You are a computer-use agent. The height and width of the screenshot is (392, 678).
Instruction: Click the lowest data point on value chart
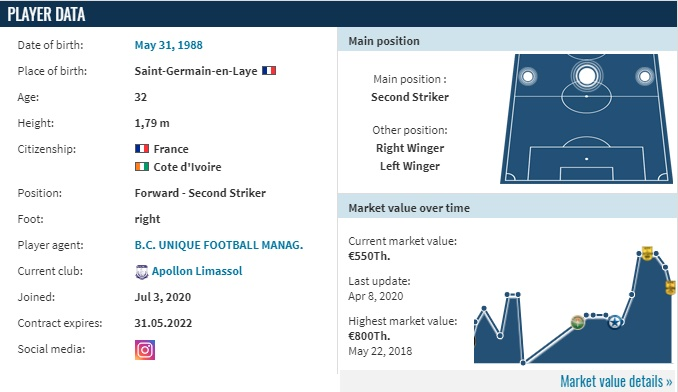(x=523, y=362)
